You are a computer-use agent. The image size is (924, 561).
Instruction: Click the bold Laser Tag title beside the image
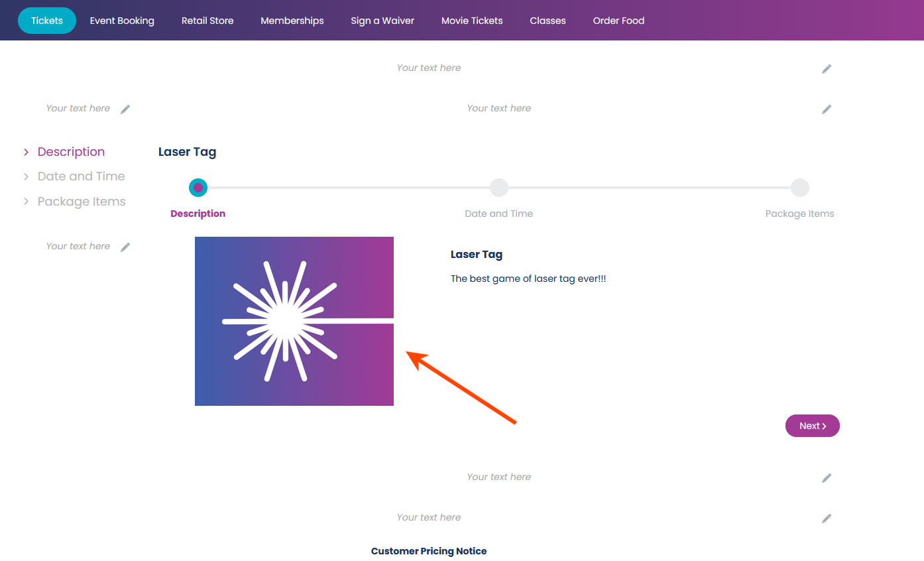pyautogui.click(x=477, y=255)
